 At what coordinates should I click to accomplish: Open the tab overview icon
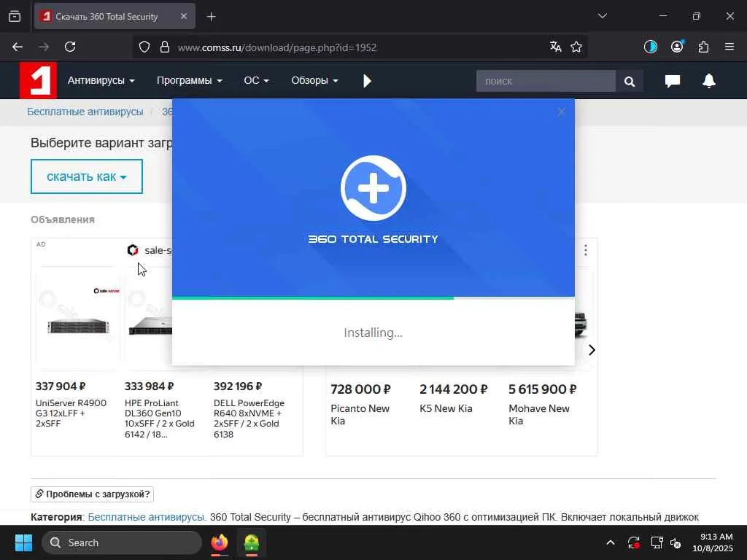click(x=15, y=16)
